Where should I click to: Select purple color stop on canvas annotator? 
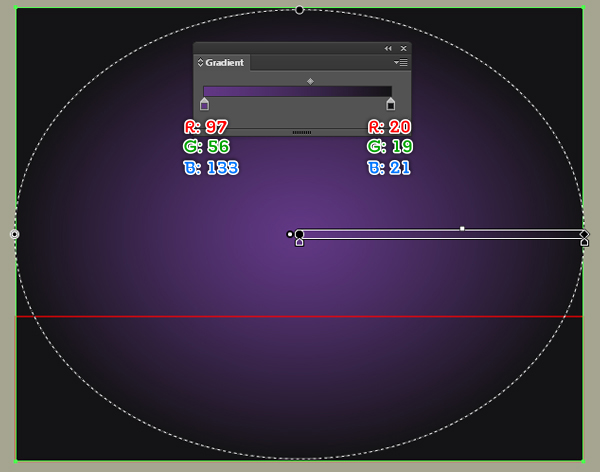pyautogui.click(x=299, y=242)
